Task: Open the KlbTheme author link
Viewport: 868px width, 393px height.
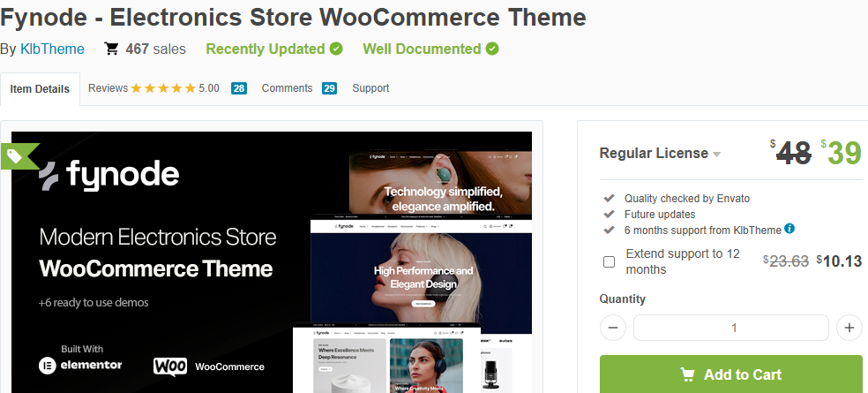Action: pyautogui.click(x=52, y=49)
